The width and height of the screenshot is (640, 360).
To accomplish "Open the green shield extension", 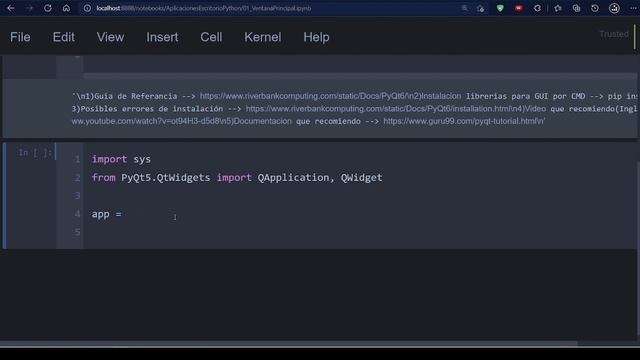I will [500, 8].
